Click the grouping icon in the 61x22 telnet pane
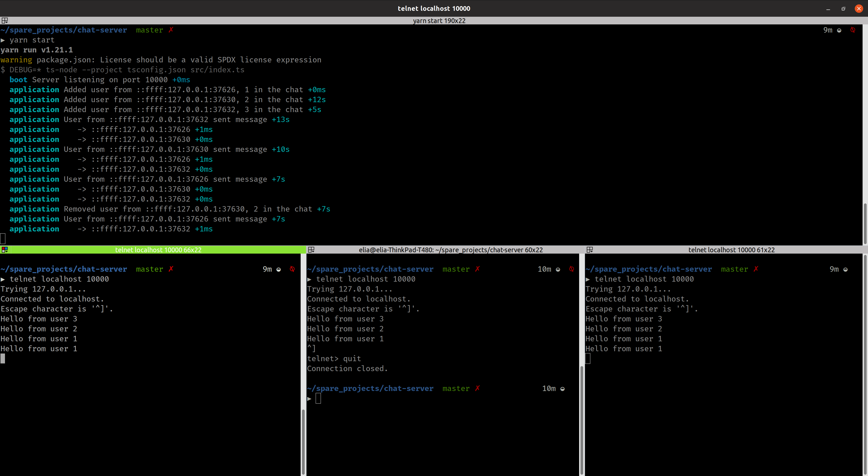 click(x=589, y=250)
